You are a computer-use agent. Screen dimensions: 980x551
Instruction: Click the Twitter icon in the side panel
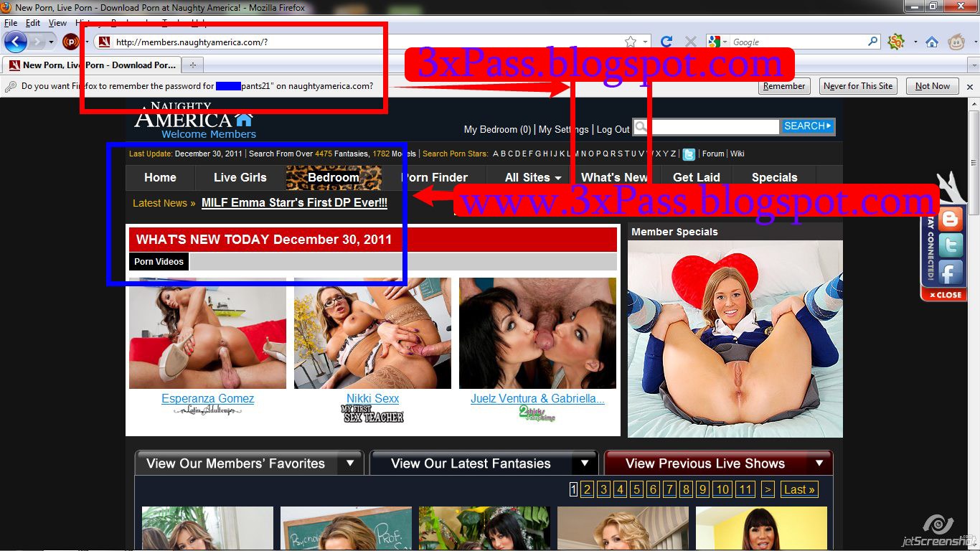click(x=950, y=246)
